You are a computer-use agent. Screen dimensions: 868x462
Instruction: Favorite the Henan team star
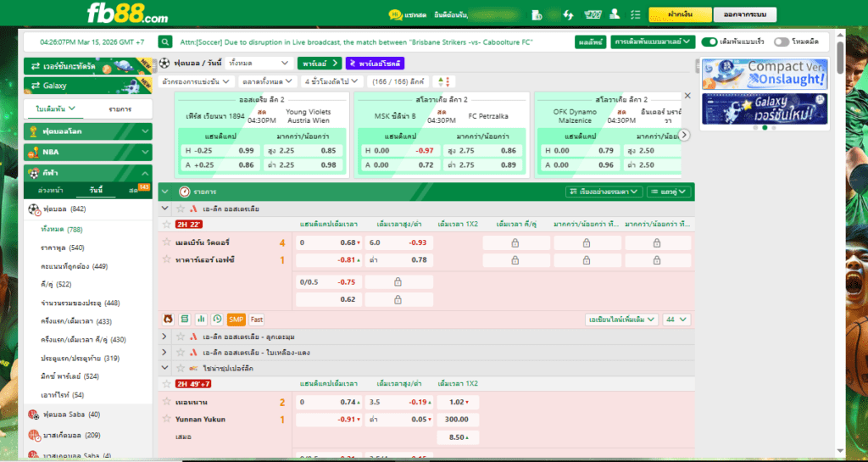(166, 401)
